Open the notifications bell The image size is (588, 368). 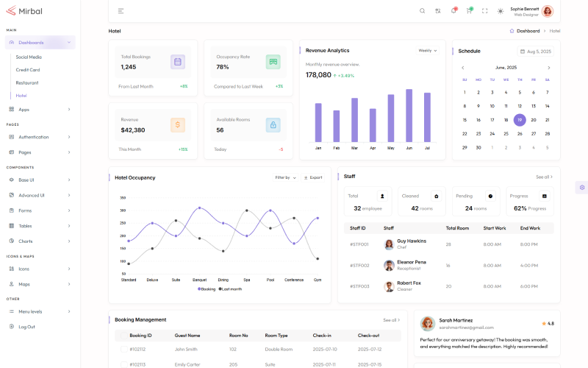coord(453,11)
